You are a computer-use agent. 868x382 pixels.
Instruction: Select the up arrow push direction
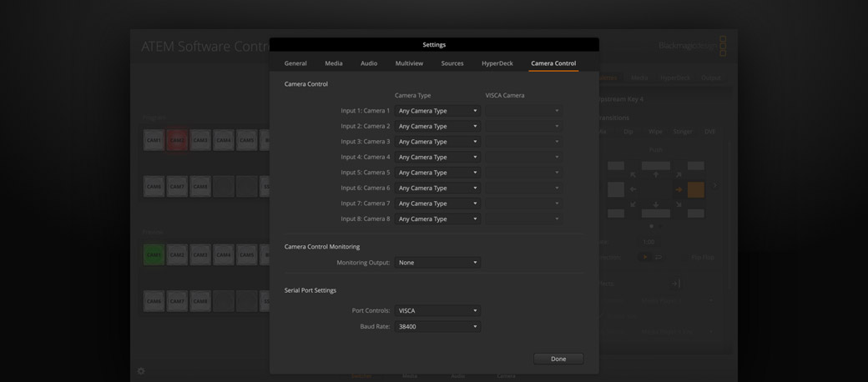(655, 174)
